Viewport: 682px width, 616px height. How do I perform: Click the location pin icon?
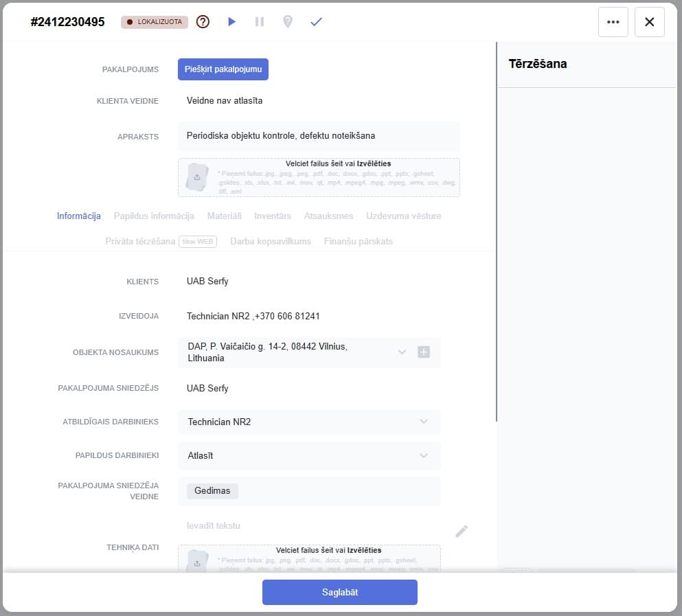[x=288, y=22]
